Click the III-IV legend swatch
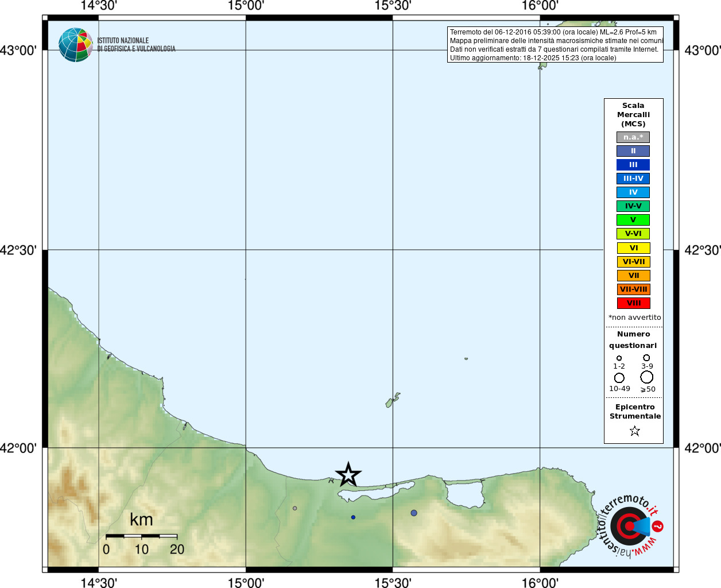 click(x=633, y=179)
